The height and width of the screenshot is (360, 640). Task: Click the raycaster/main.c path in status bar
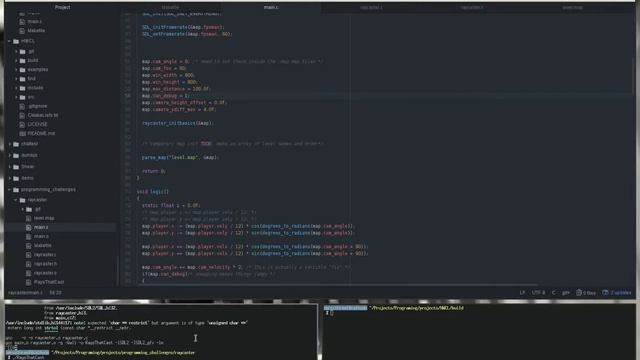[25, 293]
